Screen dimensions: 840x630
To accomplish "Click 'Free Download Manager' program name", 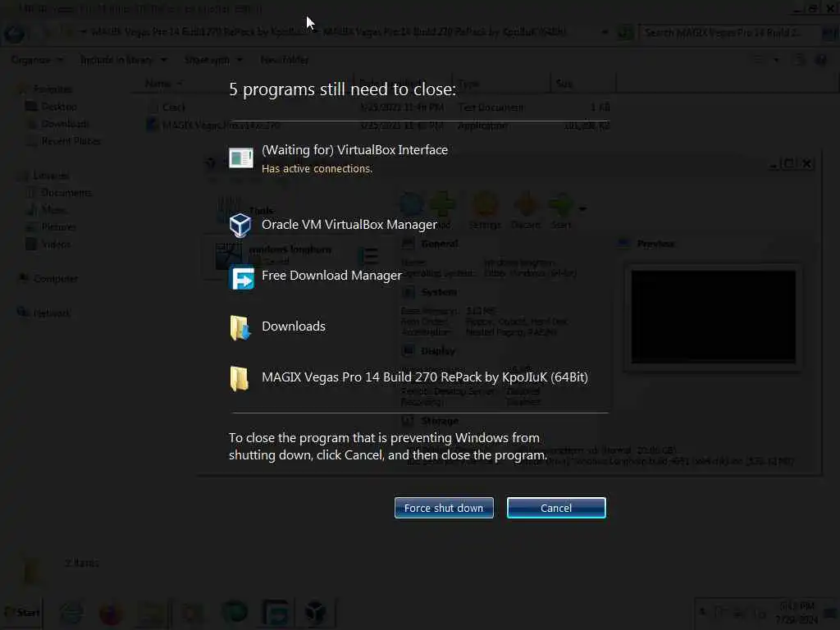I will [331, 276].
